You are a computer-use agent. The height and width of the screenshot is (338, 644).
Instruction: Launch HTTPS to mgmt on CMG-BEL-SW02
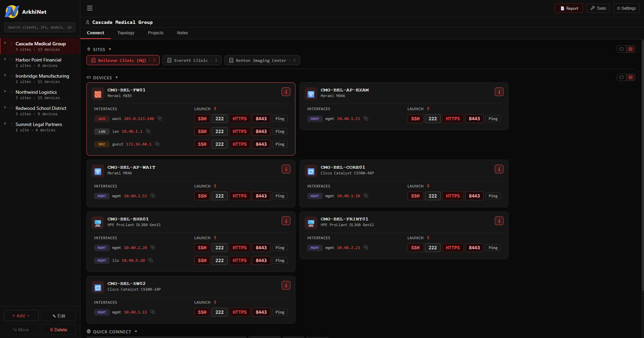[240, 312]
